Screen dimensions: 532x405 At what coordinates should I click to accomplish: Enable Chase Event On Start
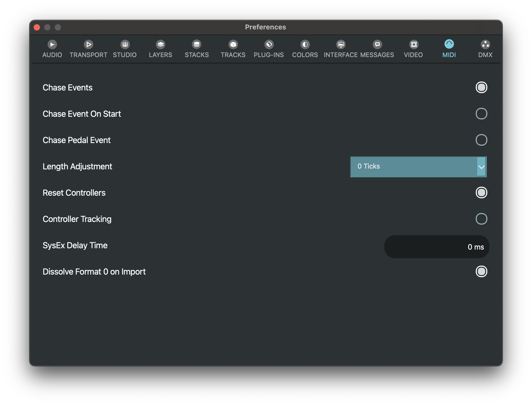[x=481, y=114]
